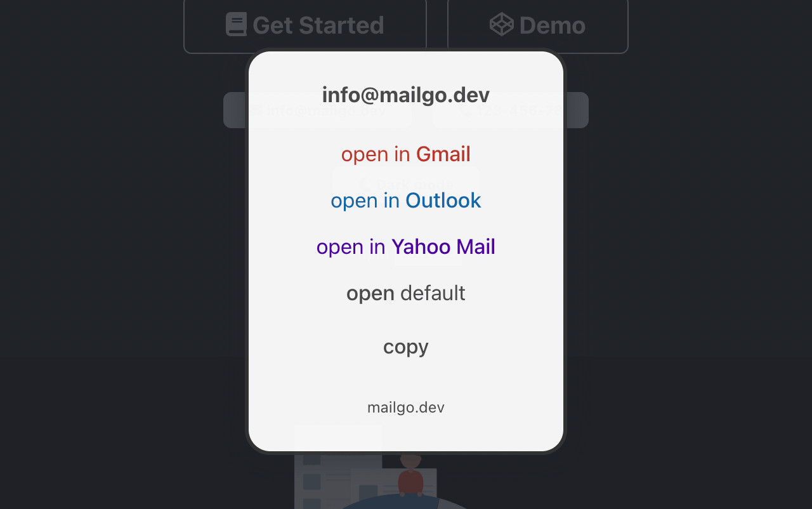Choose open in Outlook
812x509 pixels.
(406, 200)
